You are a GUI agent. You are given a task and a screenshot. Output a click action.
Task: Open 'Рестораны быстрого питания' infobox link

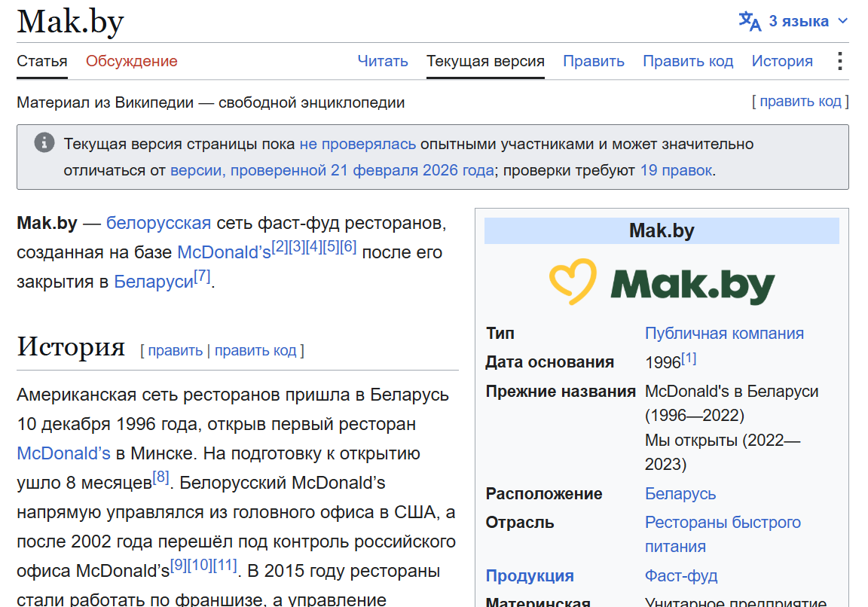click(723, 534)
